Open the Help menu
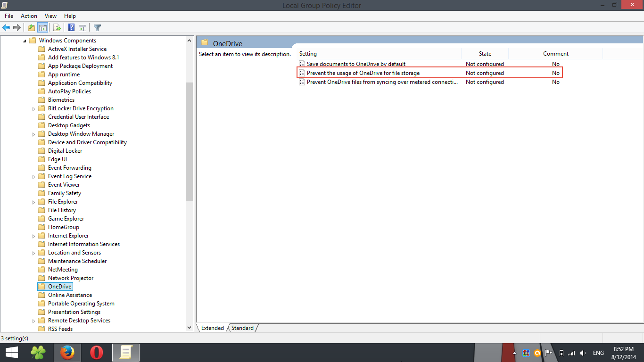Image resolution: width=644 pixels, height=362 pixels. 70,16
